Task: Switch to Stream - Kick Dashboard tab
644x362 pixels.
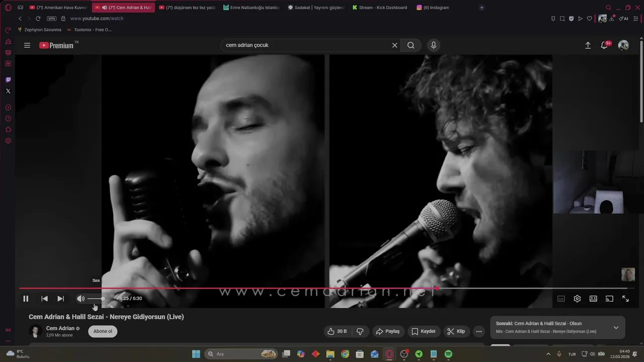Action: pos(380,8)
